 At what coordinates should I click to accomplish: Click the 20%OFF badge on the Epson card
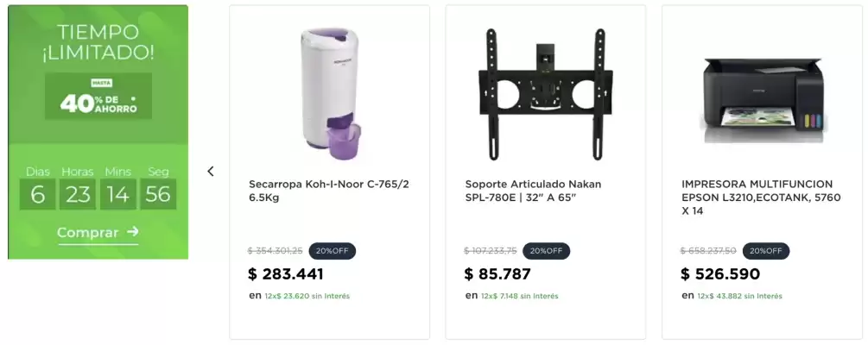tap(766, 251)
